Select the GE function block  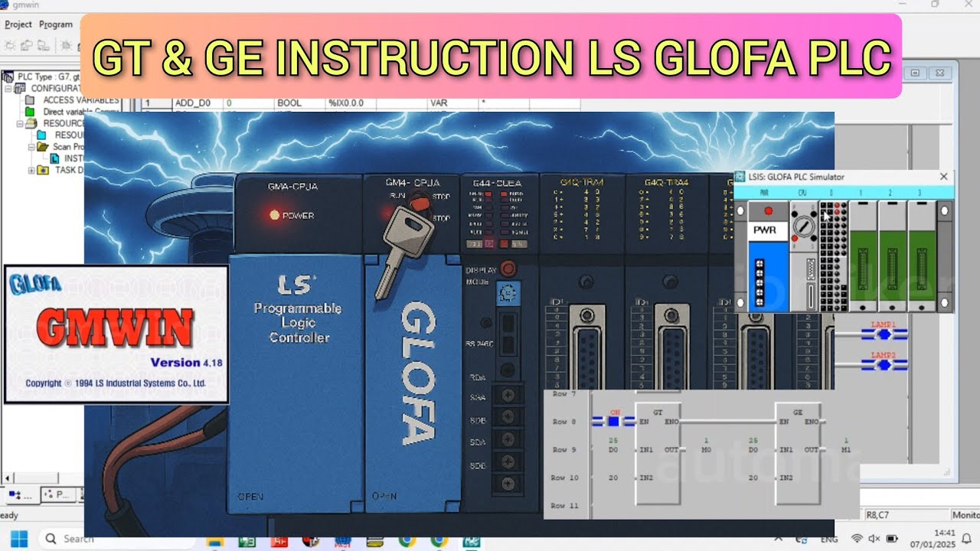tap(799, 453)
